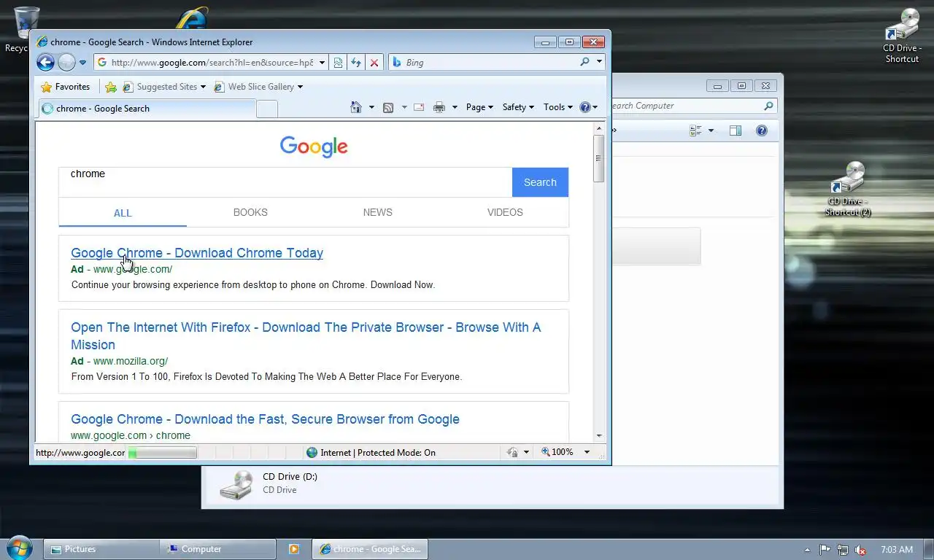
Task: Toggle Compatibility View icon in address bar
Action: [338, 63]
